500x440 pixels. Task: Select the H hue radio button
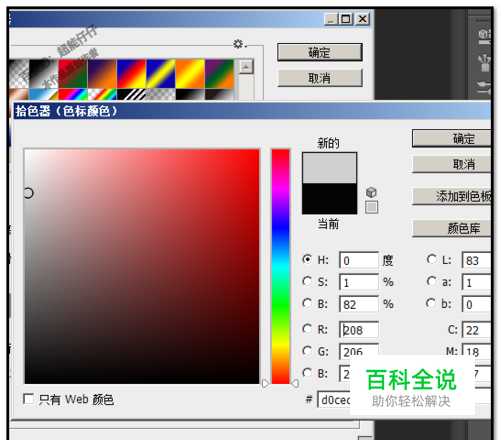[307, 259]
